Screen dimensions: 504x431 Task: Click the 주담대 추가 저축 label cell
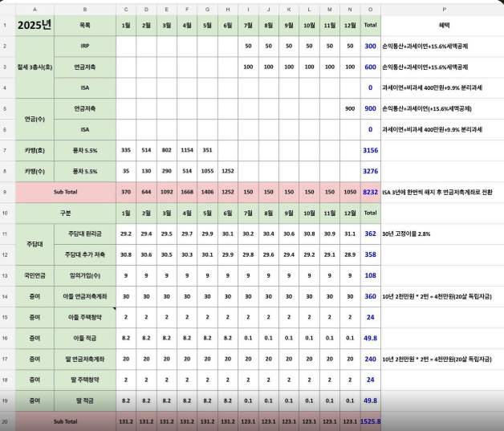(85, 254)
